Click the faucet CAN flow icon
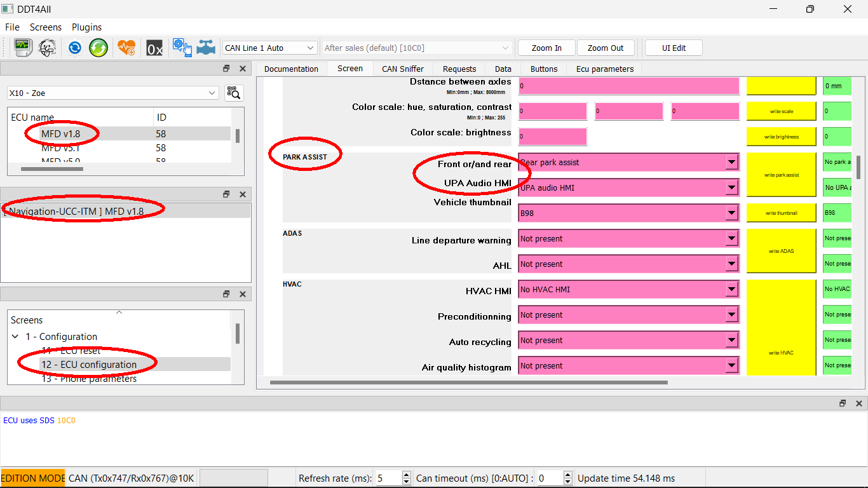Viewport: 868px width, 488px height. (x=205, y=47)
